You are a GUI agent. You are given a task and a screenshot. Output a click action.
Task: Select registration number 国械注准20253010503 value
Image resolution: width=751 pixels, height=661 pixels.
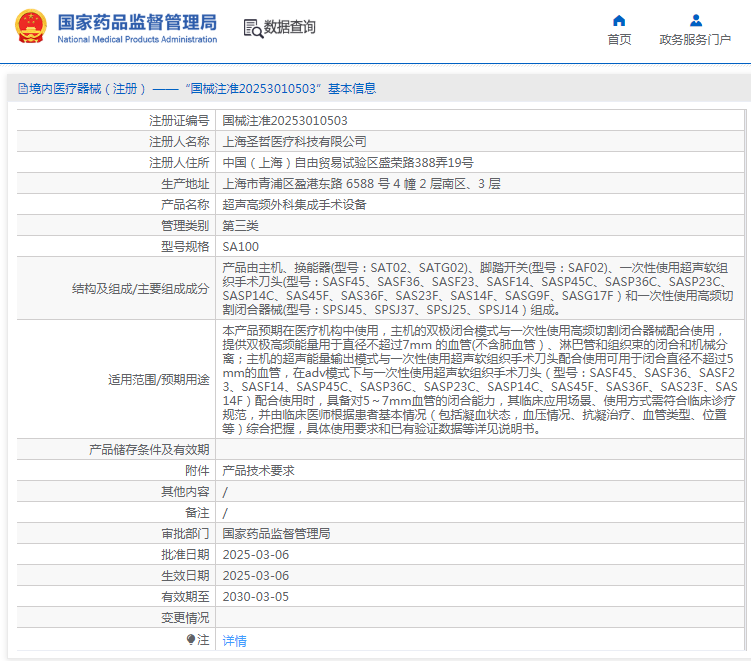click(285, 121)
